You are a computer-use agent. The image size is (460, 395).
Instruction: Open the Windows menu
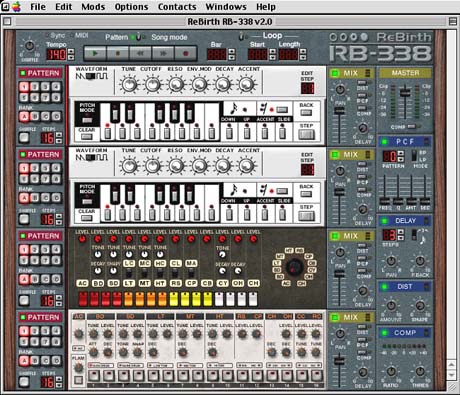click(226, 7)
